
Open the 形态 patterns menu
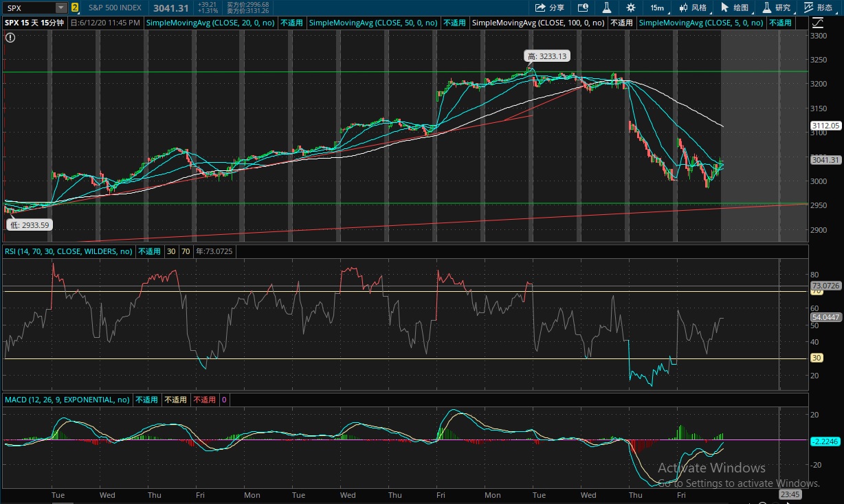coord(819,8)
